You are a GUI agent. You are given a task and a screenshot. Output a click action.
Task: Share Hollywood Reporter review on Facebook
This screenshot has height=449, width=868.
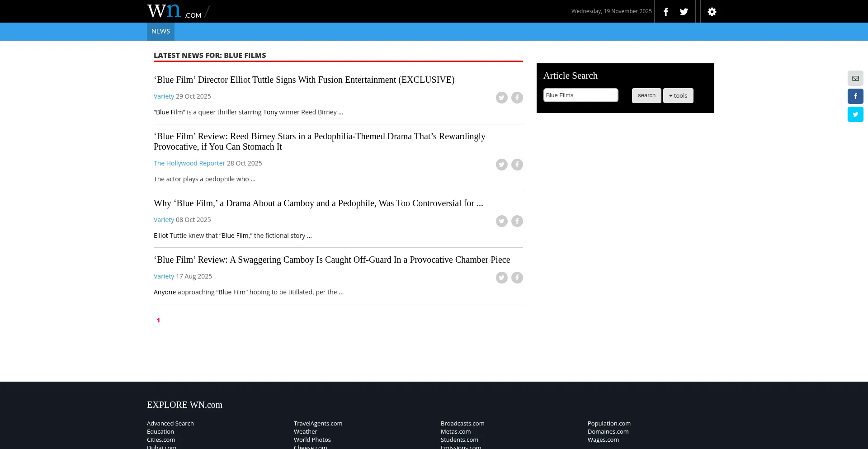pyautogui.click(x=517, y=165)
